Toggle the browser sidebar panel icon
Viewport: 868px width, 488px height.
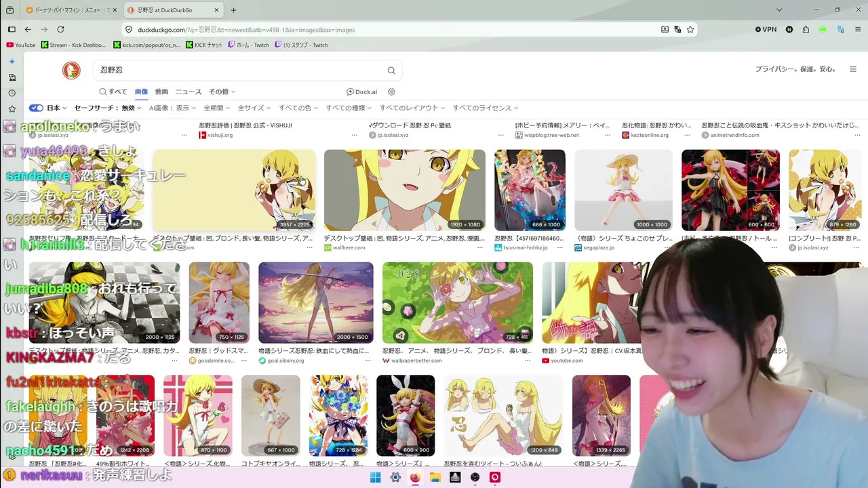click(x=12, y=29)
